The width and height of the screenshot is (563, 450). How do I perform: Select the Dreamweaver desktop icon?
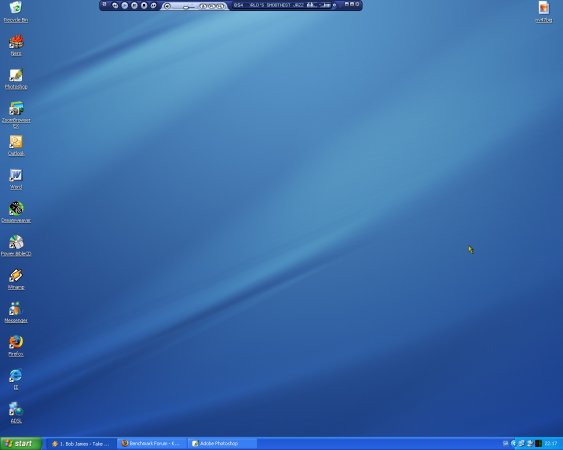pyautogui.click(x=16, y=212)
